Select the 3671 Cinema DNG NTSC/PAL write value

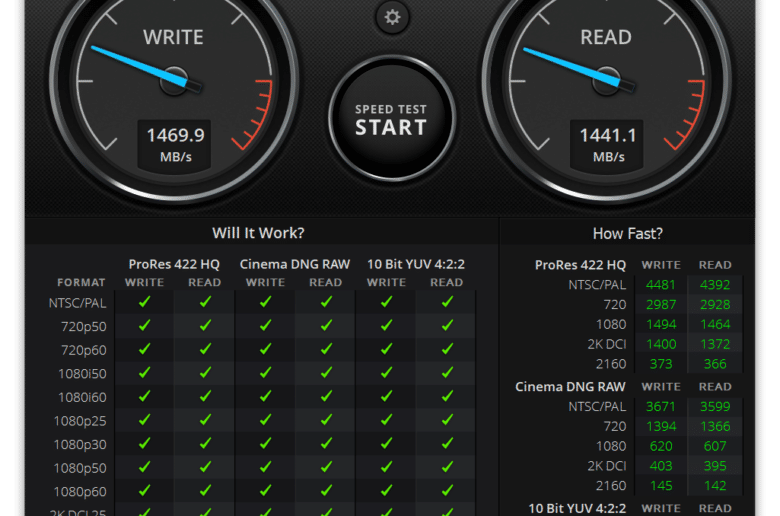pyautogui.click(x=661, y=407)
